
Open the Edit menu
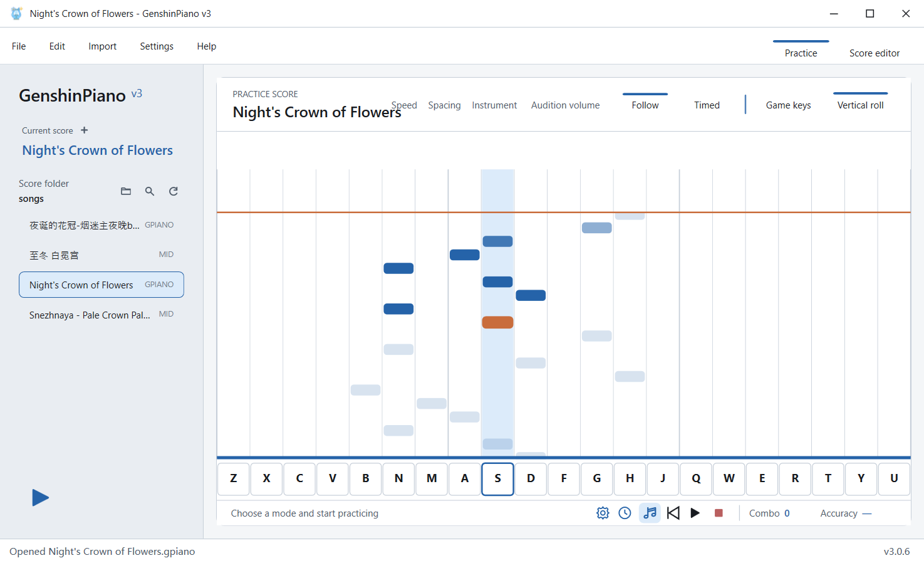point(57,46)
